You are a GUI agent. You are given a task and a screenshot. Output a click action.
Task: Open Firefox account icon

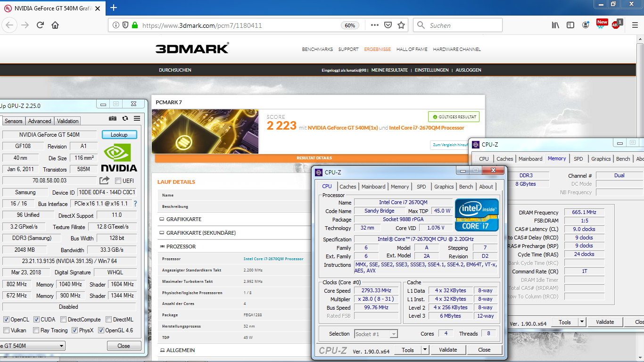tap(586, 25)
